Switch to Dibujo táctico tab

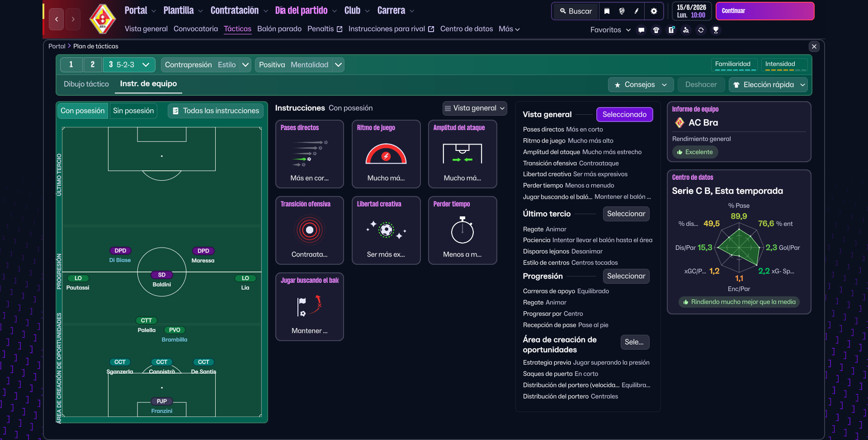point(86,84)
